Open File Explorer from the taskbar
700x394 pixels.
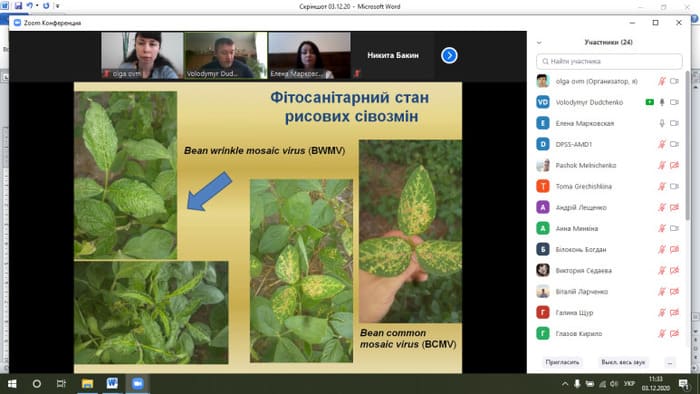pyautogui.click(x=88, y=384)
